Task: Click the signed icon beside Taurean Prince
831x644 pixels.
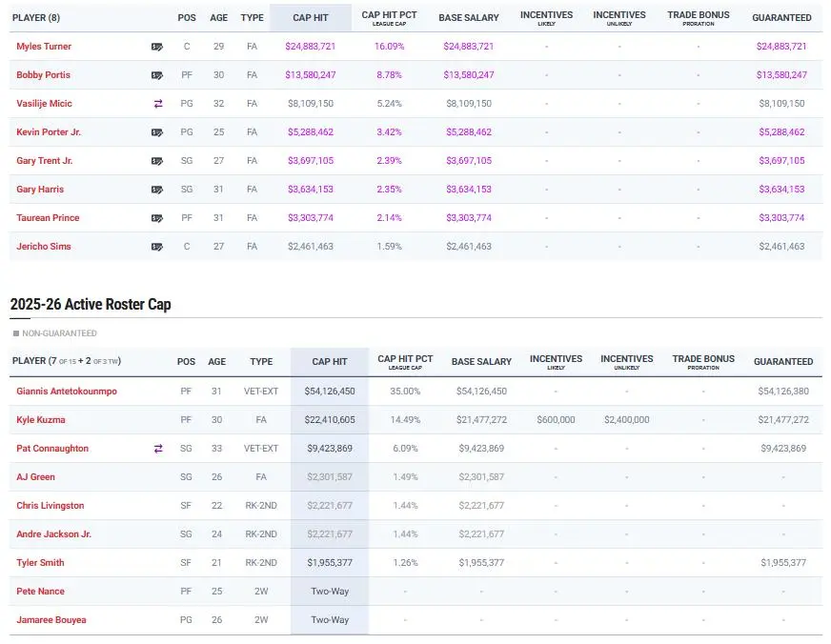Action: point(157,218)
